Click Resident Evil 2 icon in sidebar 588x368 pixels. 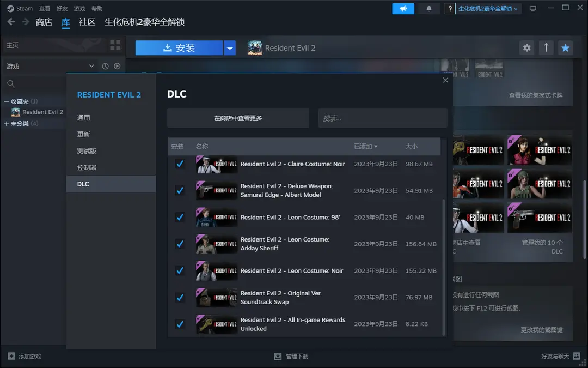(15, 112)
